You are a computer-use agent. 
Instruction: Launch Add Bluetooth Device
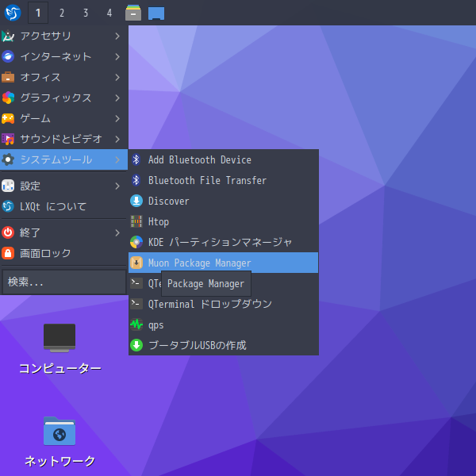point(224,159)
